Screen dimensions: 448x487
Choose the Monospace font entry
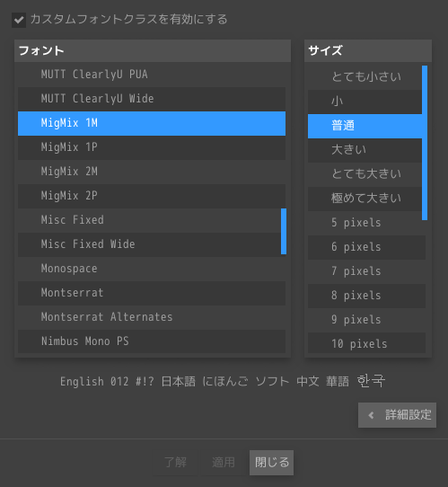(152, 269)
